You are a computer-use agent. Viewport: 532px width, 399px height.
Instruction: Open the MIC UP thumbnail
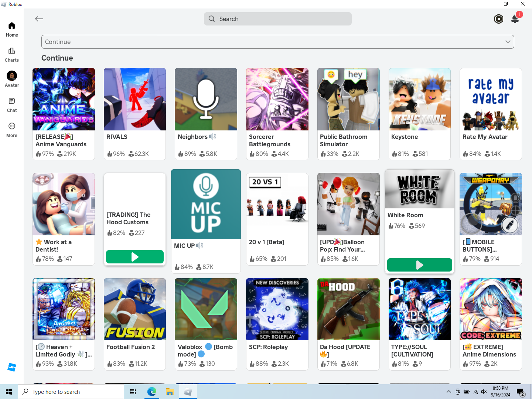(x=206, y=204)
